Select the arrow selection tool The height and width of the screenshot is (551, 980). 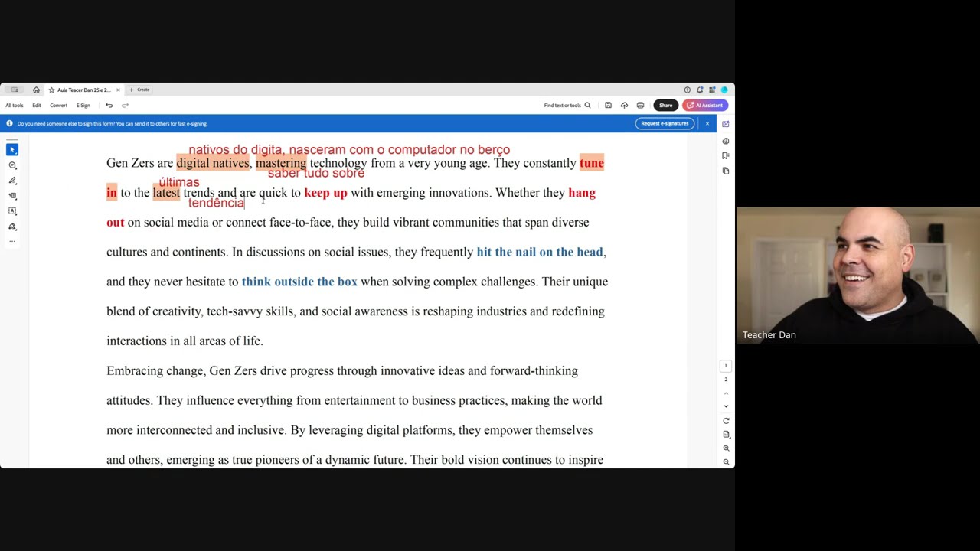pos(12,149)
